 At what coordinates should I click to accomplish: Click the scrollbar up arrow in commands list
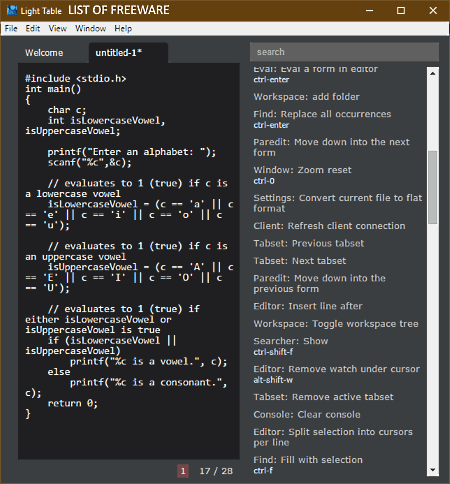click(x=433, y=73)
